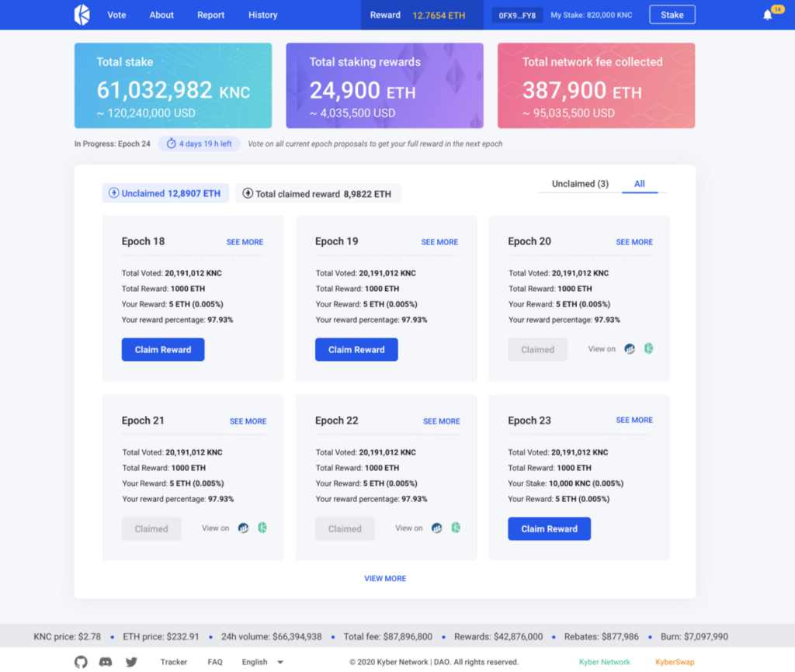Screen dimensions: 795x672
Task: Click the Total network fee collected card
Action: coord(596,85)
